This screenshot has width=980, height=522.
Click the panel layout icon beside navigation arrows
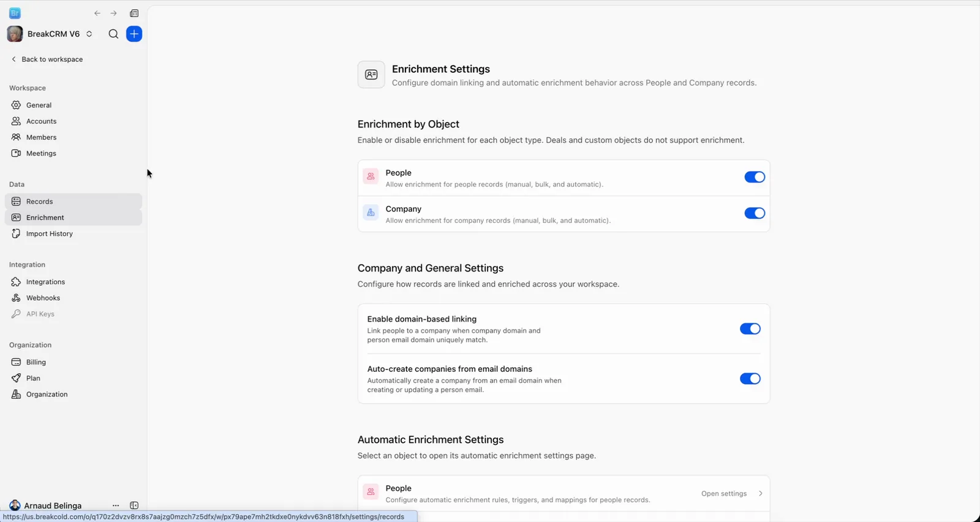click(x=135, y=13)
